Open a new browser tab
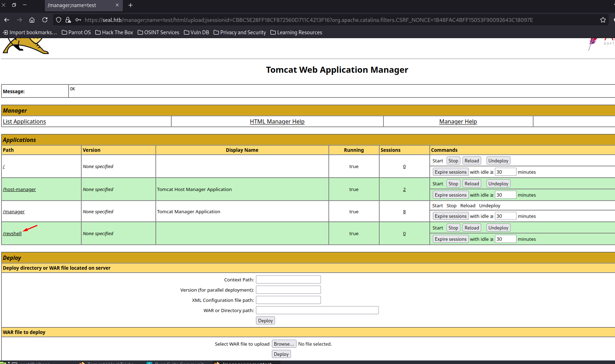Viewport: 615px width, 364px height. [131, 5]
